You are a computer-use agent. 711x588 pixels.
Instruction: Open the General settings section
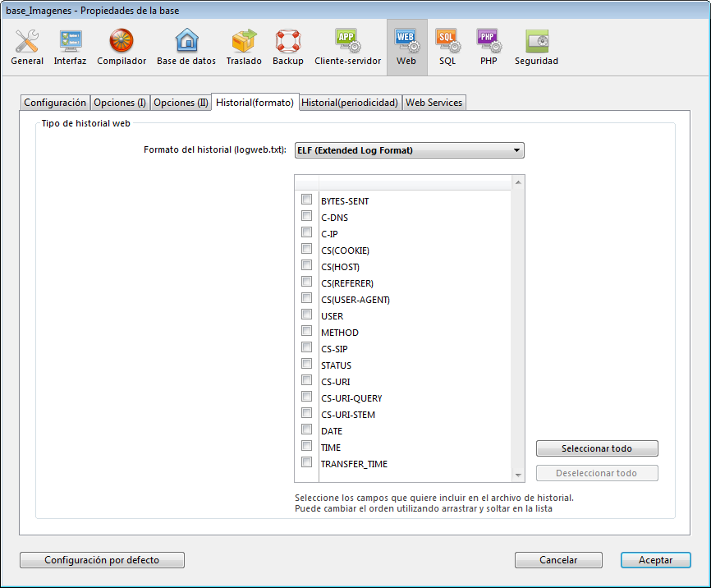27,47
